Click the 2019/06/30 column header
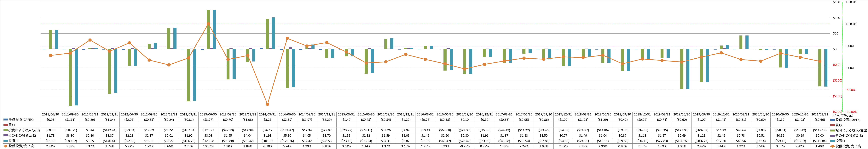This screenshot has height=149, width=868. tap(681, 114)
